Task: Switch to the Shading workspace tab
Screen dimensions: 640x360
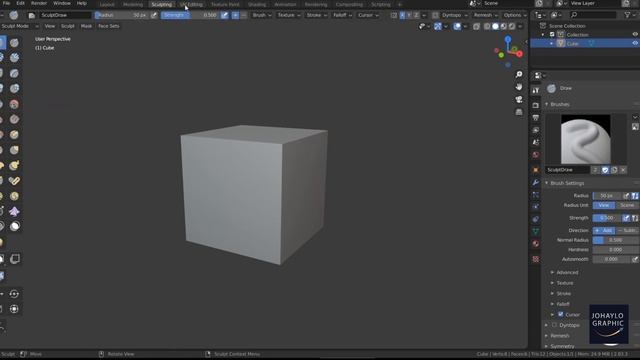Action: [257, 4]
